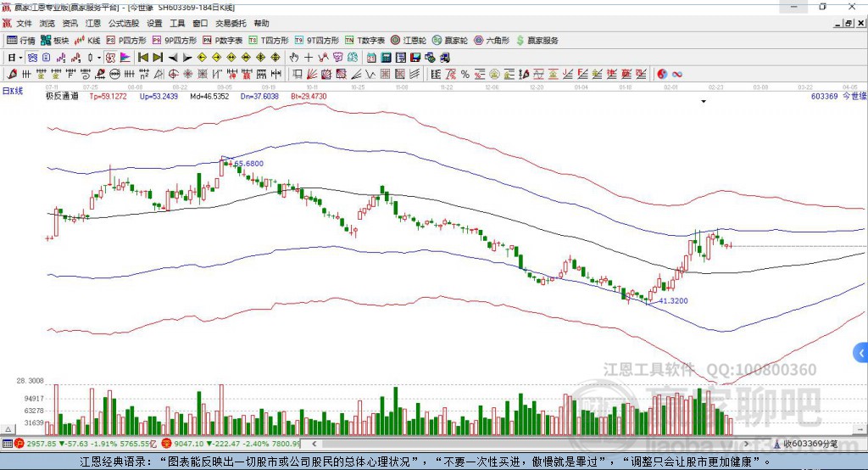The image size is (868, 470).
Task: Click the black right arrow icon
Action: 187,58
